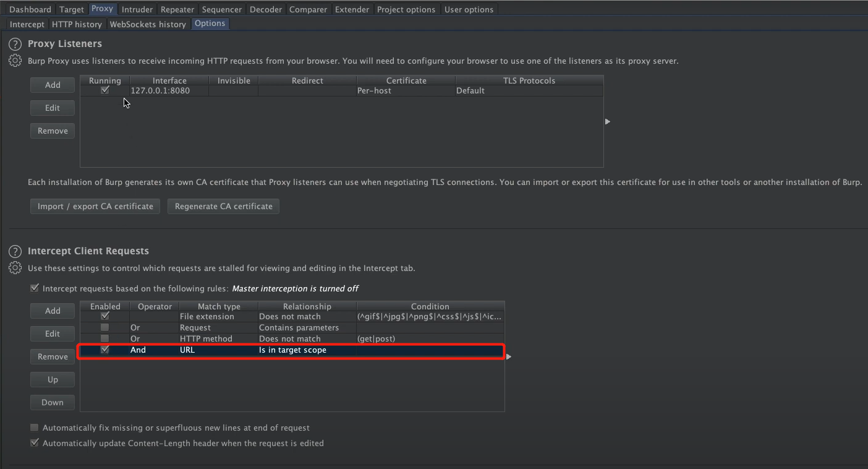Click the ^gif$ condition regex cell
This screenshot has width=868, height=469.
tap(430, 316)
